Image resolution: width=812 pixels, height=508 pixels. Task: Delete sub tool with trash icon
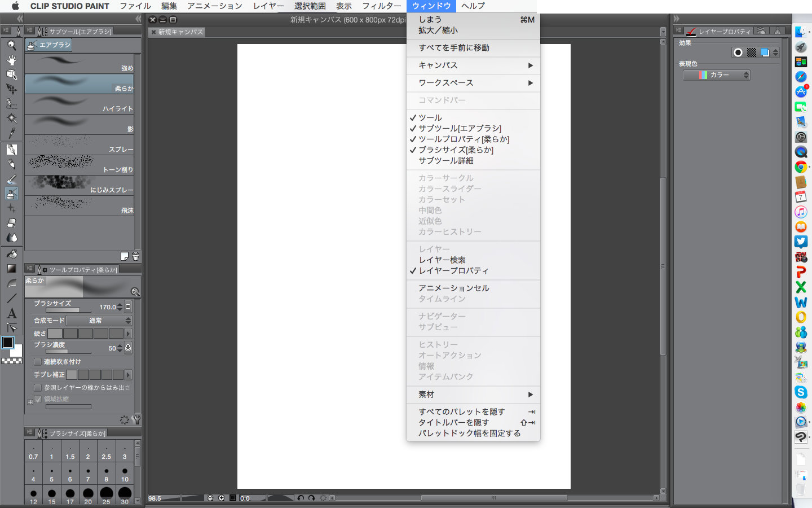tap(135, 256)
